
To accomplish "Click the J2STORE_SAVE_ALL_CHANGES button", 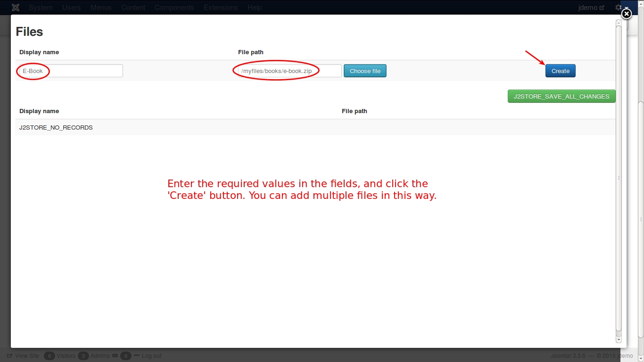I will [x=561, y=96].
